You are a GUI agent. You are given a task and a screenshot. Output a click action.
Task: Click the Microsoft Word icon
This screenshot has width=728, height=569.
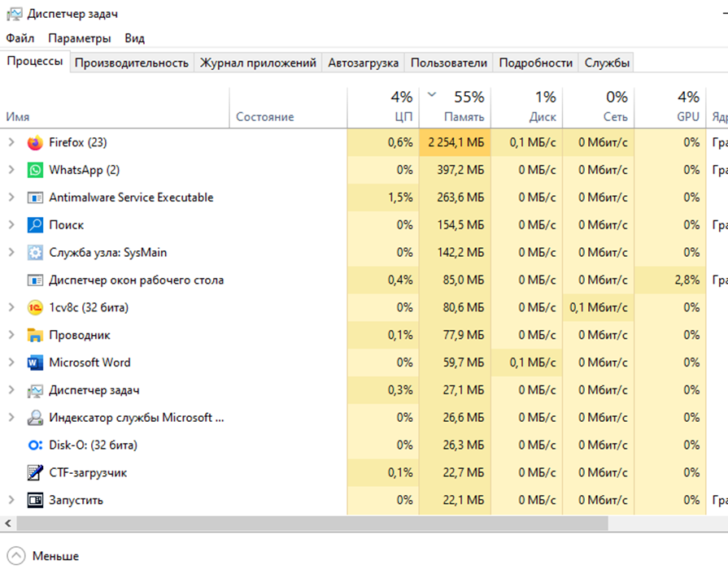point(35,363)
